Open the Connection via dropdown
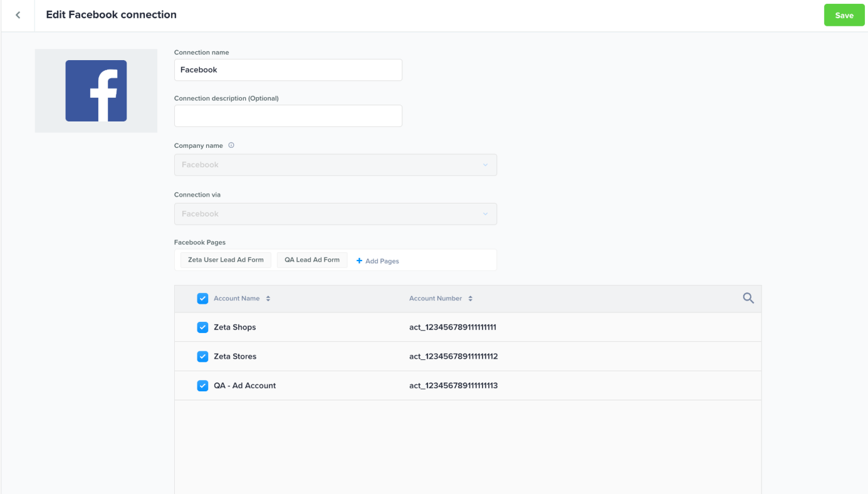Viewport: 868px width, 494px height. 335,214
